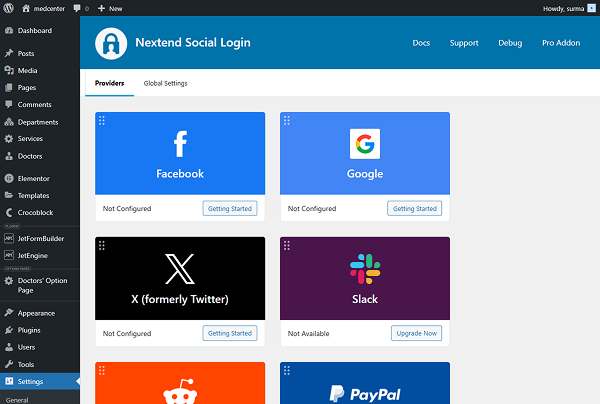Click the Reddit alien logo
This screenshot has width=600, height=404.
pyautogui.click(x=180, y=391)
